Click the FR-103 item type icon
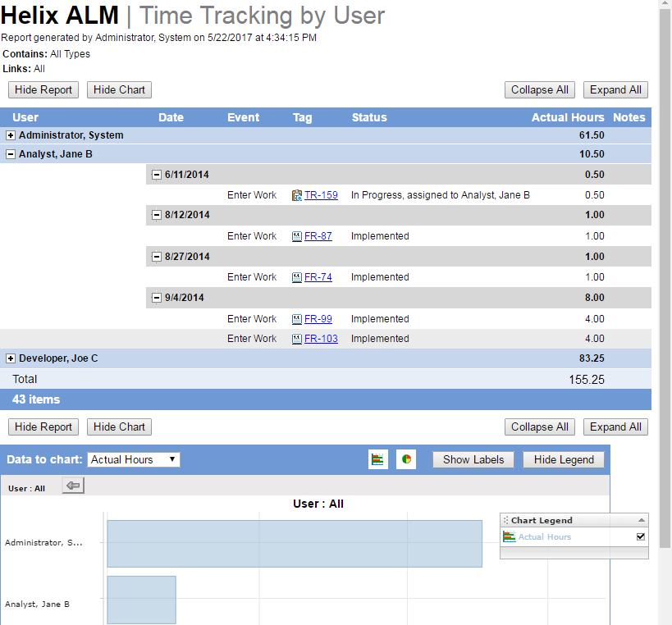Screen dimensions: 672x625 (297, 339)
